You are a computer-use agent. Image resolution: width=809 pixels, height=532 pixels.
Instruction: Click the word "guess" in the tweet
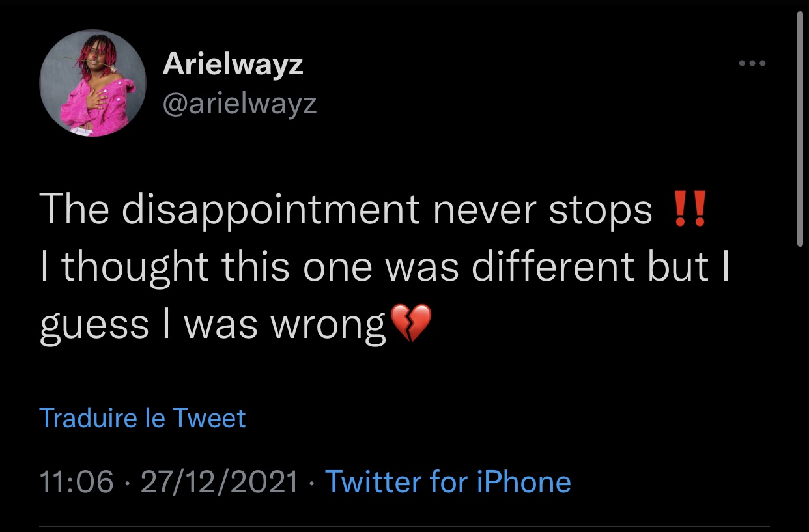point(94,324)
